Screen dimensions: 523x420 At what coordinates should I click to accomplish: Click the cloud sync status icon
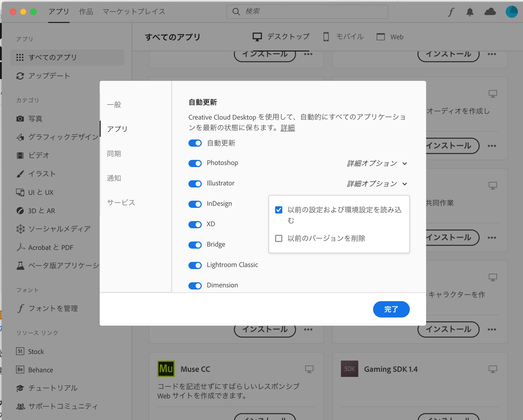[490, 12]
